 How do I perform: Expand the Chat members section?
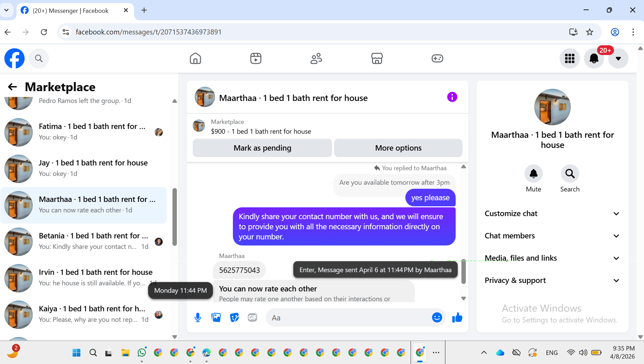[553, 236]
